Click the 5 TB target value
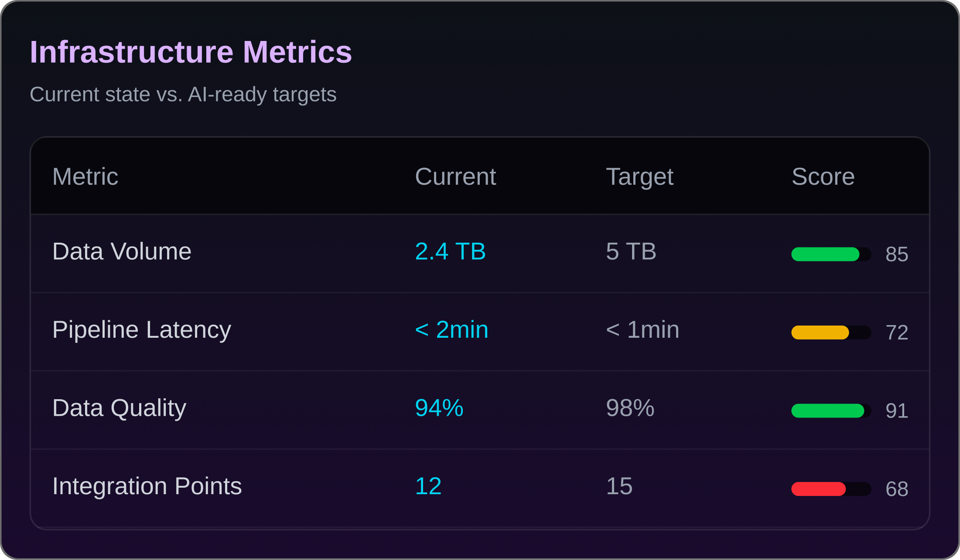The image size is (960, 560). point(630,251)
